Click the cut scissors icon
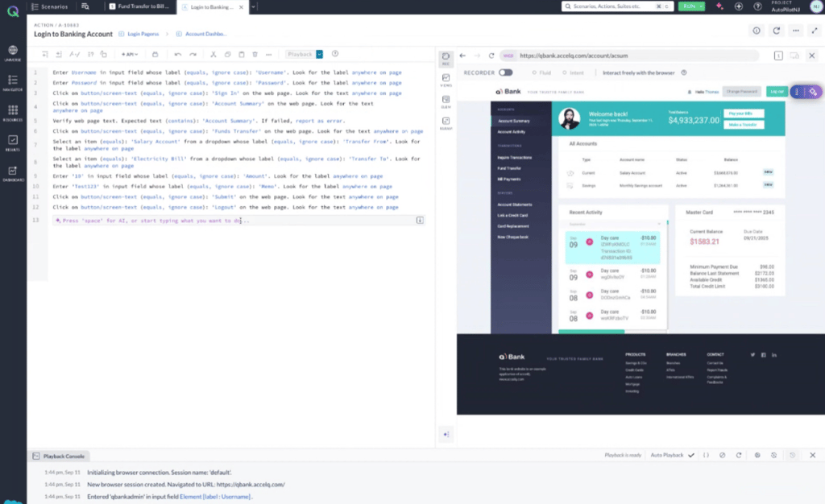Screen dimensions: 825x504 (x=213, y=54)
